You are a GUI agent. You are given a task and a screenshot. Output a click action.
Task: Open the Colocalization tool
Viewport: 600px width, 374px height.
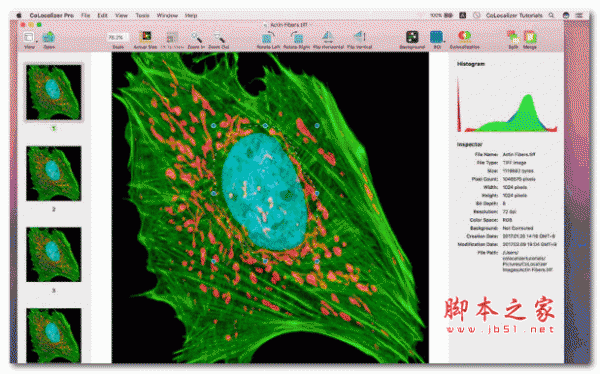464,37
